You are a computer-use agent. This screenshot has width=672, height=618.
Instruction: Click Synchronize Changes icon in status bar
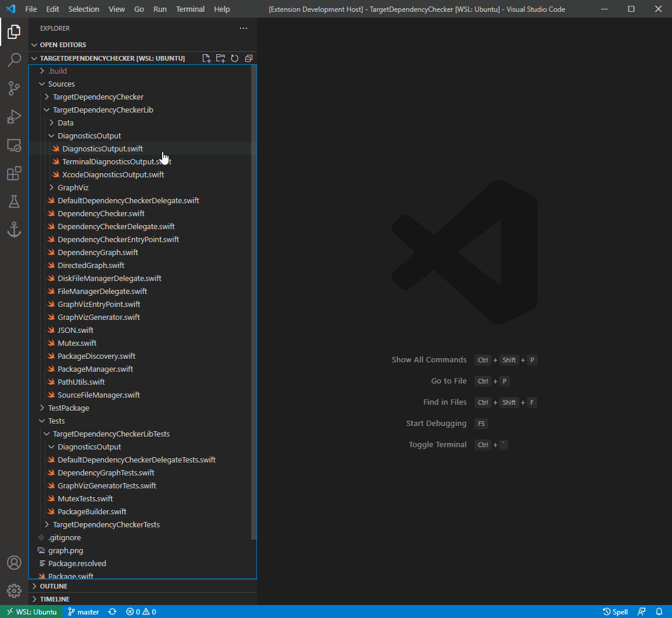(x=112, y=612)
